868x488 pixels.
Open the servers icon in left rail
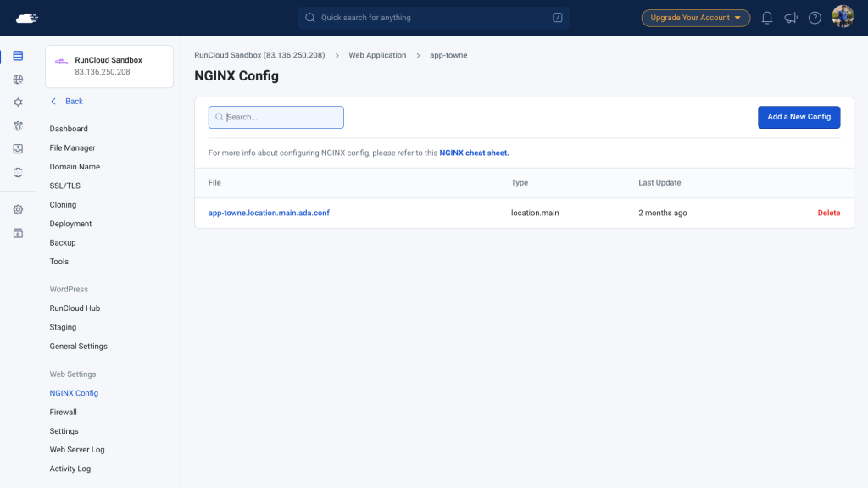pos(18,56)
